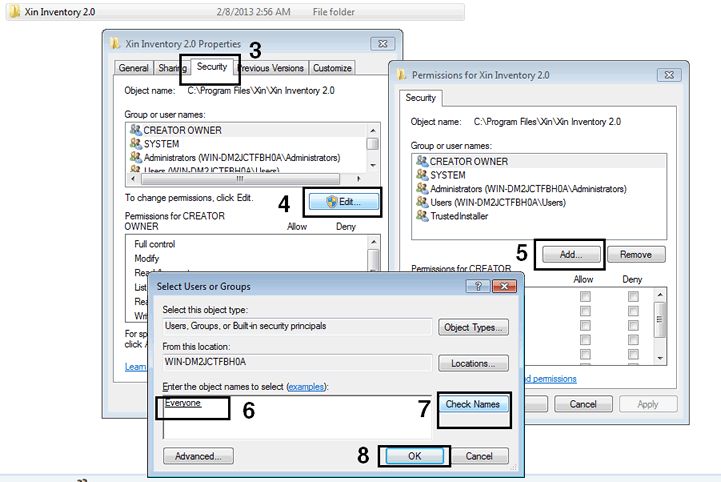721x482 pixels.
Task: Click the Users group icon in Permissions window
Action: 422,202
